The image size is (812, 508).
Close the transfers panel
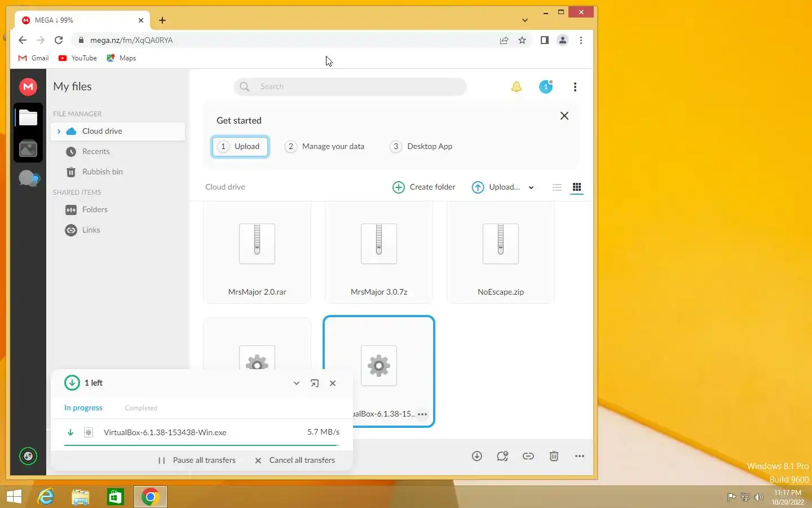[x=333, y=383]
